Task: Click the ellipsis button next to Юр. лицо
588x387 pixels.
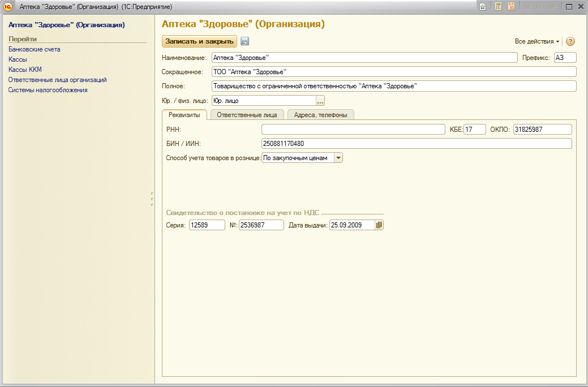Action: tap(320, 101)
